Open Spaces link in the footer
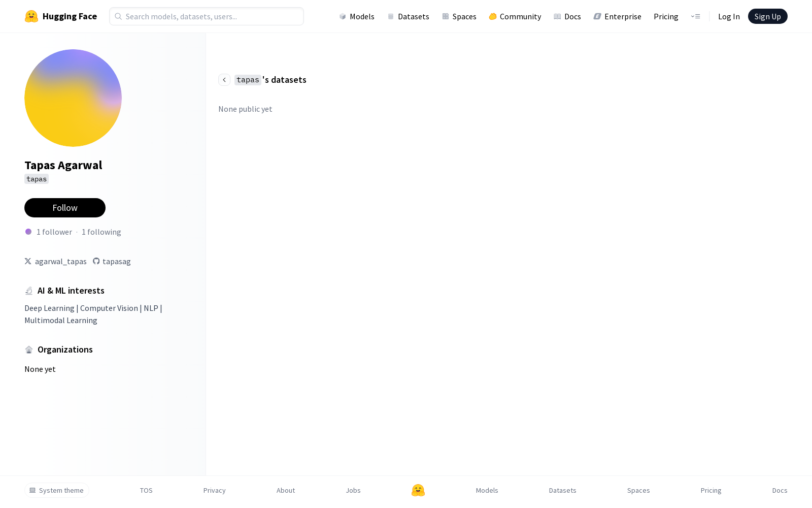The image size is (812, 508). 638,490
